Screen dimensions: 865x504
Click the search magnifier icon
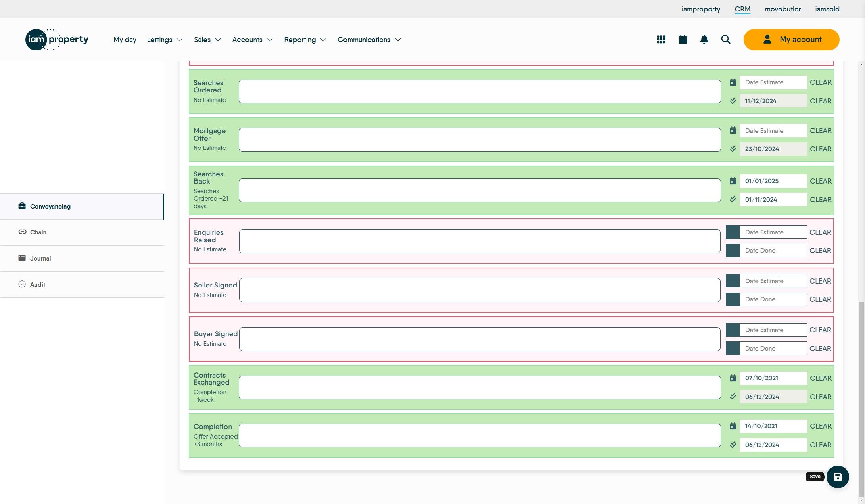tap(725, 40)
